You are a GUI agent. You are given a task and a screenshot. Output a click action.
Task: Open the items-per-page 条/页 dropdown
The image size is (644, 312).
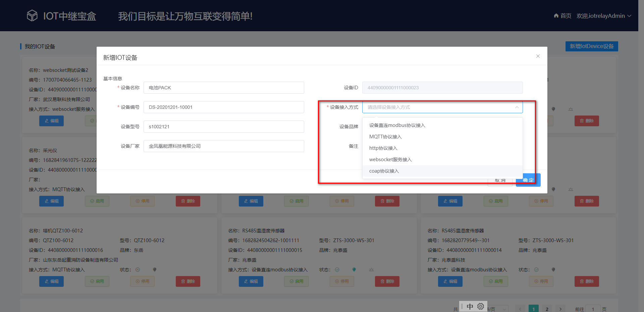(x=496, y=309)
